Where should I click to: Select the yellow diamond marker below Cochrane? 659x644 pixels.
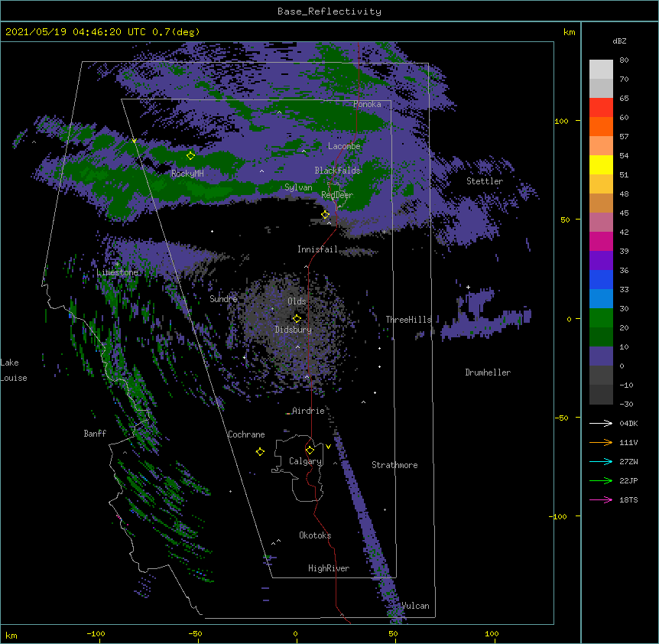260,451
